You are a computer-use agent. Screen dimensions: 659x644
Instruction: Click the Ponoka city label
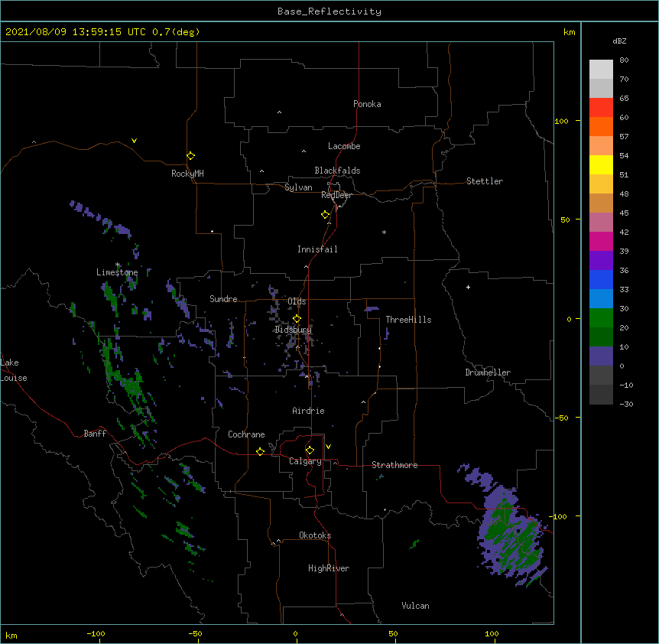click(367, 104)
